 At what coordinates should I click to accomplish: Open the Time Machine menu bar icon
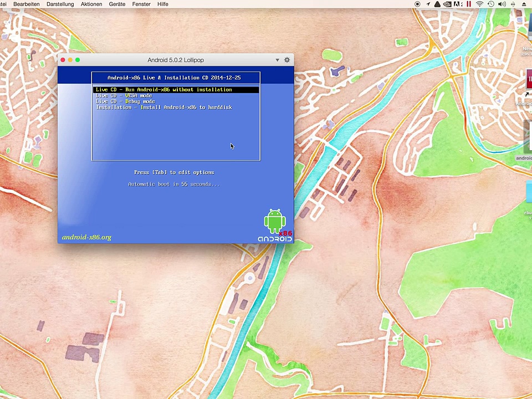coord(490,4)
